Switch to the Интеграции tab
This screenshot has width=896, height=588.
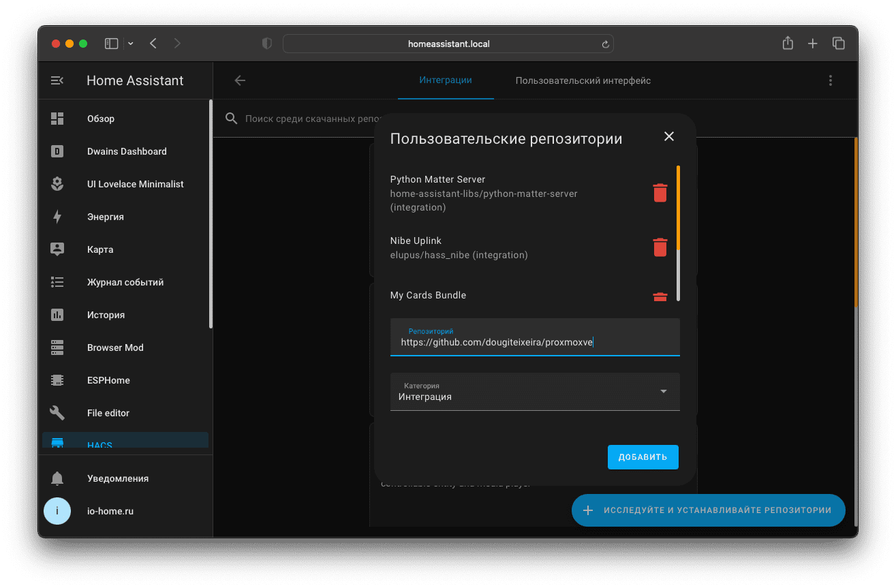(x=446, y=80)
